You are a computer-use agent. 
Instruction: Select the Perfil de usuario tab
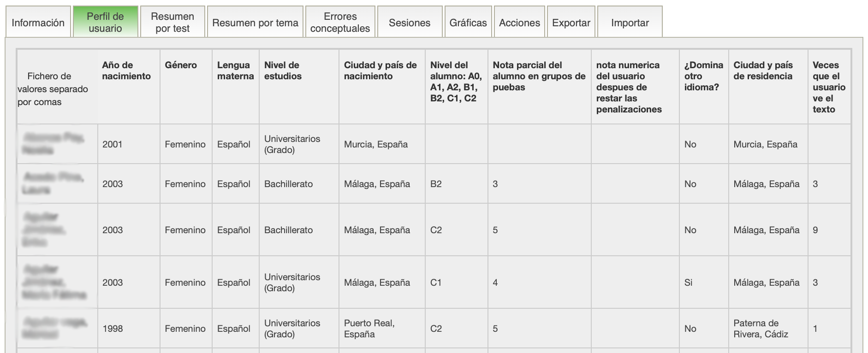click(x=105, y=22)
